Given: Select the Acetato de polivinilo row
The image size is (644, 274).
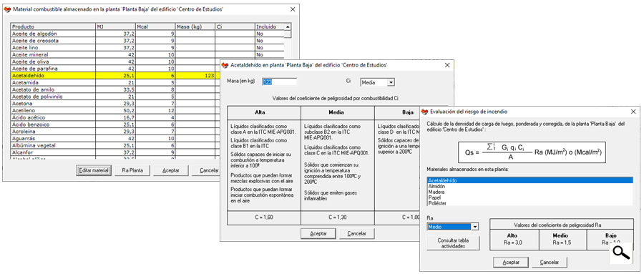Looking at the screenshot, I should pos(115,97).
